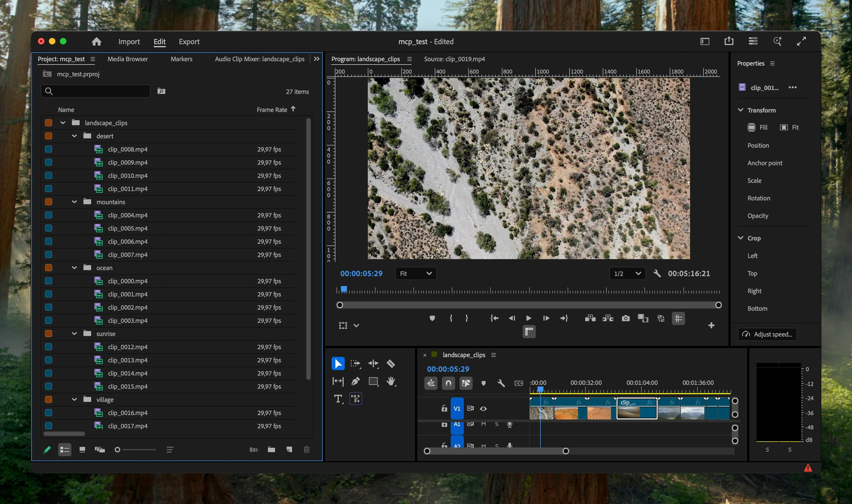This screenshot has height=504, width=852.
Task: Click the Adjust speed button
Action: (x=767, y=334)
